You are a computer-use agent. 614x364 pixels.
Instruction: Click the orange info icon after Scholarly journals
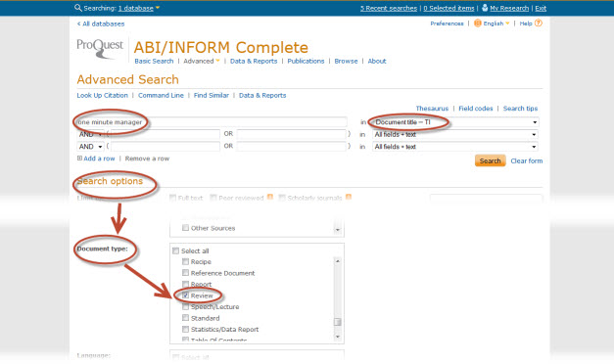pyautogui.click(x=349, y=197)
